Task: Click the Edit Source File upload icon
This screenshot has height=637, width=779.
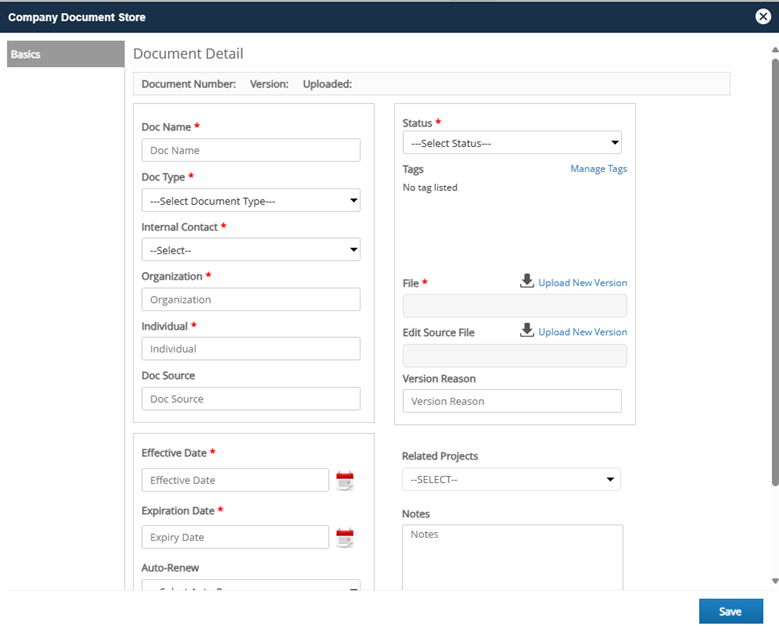Action: tap(527, 330)
